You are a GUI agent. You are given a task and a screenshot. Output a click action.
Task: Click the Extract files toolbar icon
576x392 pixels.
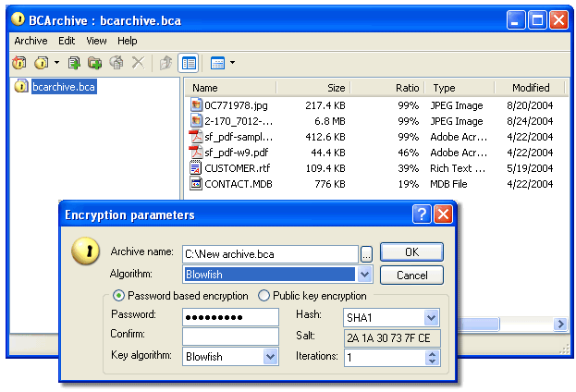click(116, 63)
